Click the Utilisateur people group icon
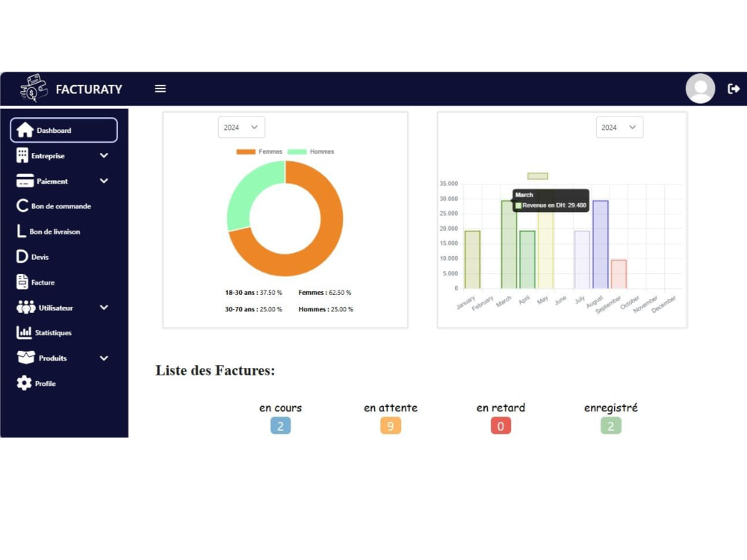Viewport: 747px width, 560px height. click(25, 307)
